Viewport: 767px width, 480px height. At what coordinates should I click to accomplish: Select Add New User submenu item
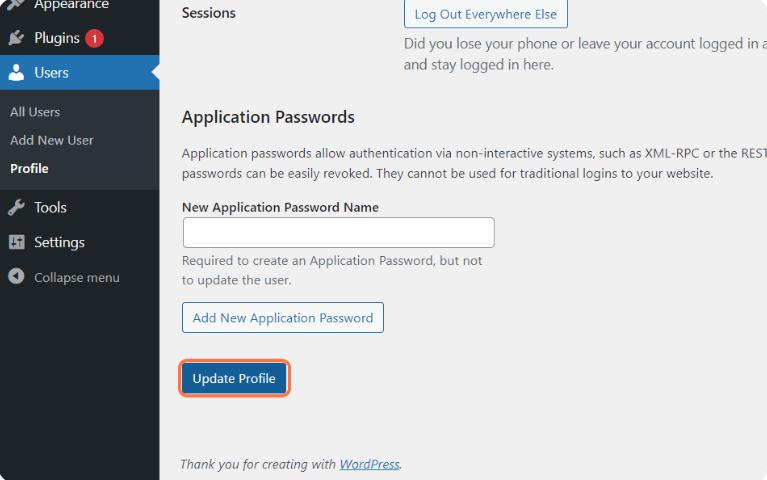[51, 140]
